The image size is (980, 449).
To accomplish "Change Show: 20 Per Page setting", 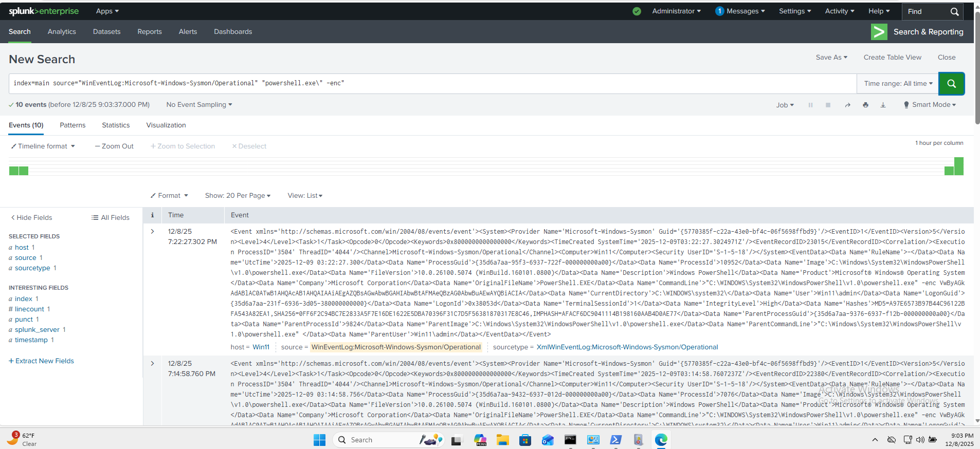I will (238, 196).
